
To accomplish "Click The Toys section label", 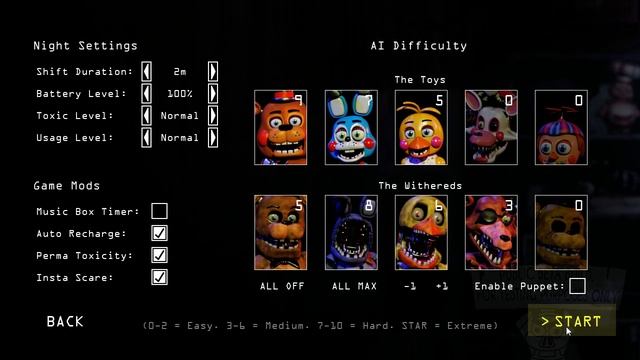I will (x=420, y=80).
